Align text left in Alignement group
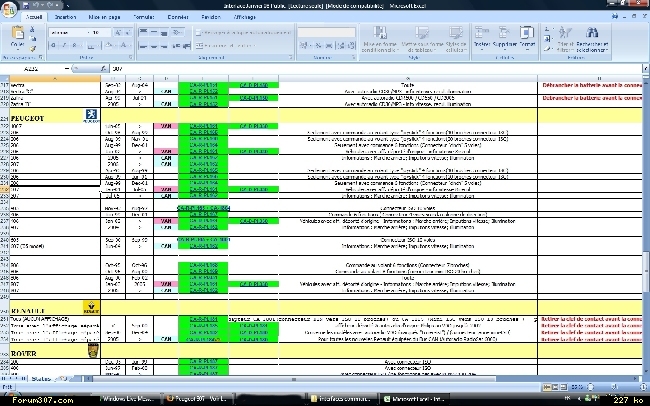The width and height of the screenshot is (650, 406). click(x=143, y=46)
